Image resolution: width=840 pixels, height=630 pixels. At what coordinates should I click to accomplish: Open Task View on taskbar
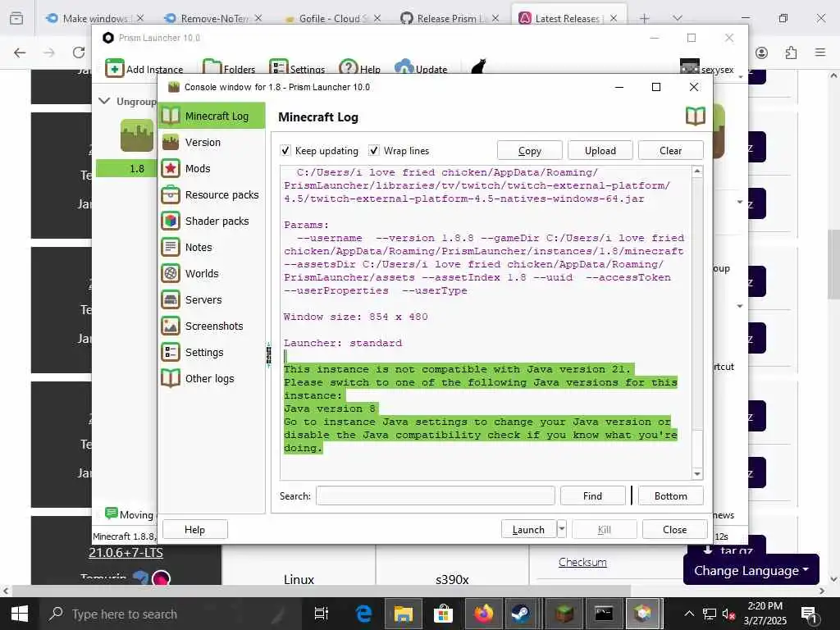click(x=322, y=614)
